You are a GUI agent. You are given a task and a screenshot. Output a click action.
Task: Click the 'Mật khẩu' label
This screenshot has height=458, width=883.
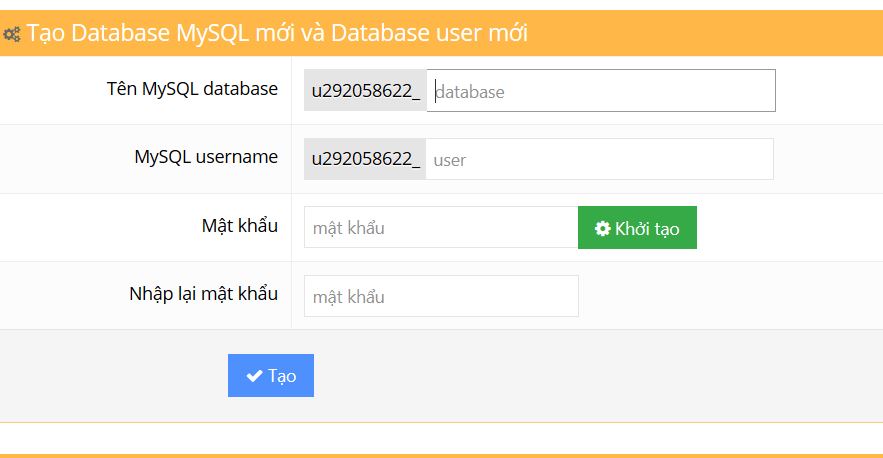[x=240, y=225]
